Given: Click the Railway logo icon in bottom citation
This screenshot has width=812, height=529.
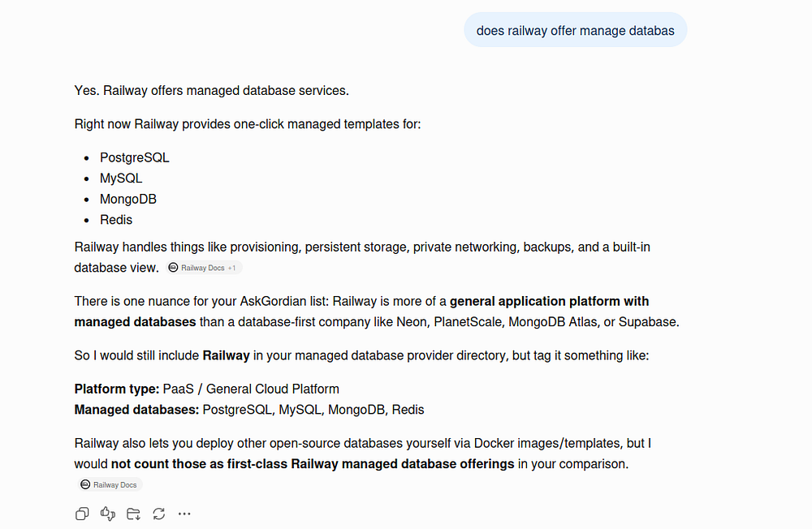Looking at the screenshot, I should 85,484.
